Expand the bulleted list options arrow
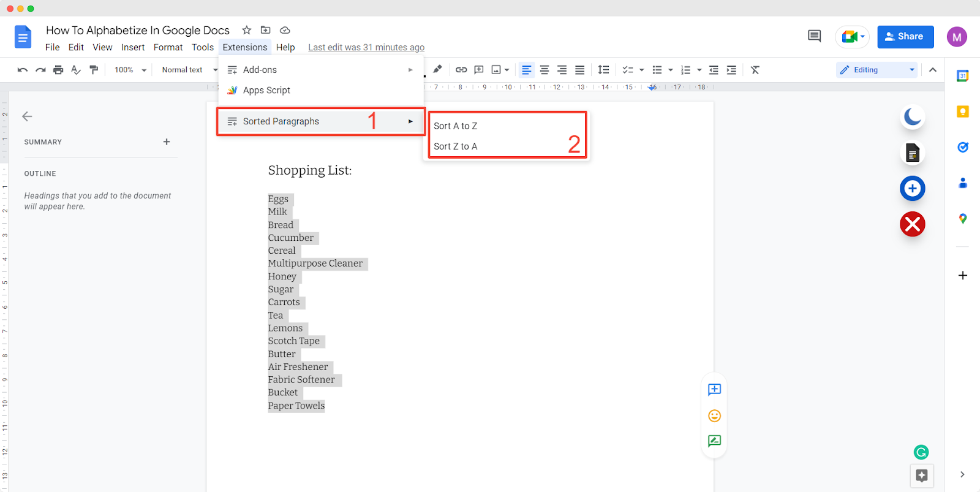This screenshot has width=980, height=492. [671, 70]
